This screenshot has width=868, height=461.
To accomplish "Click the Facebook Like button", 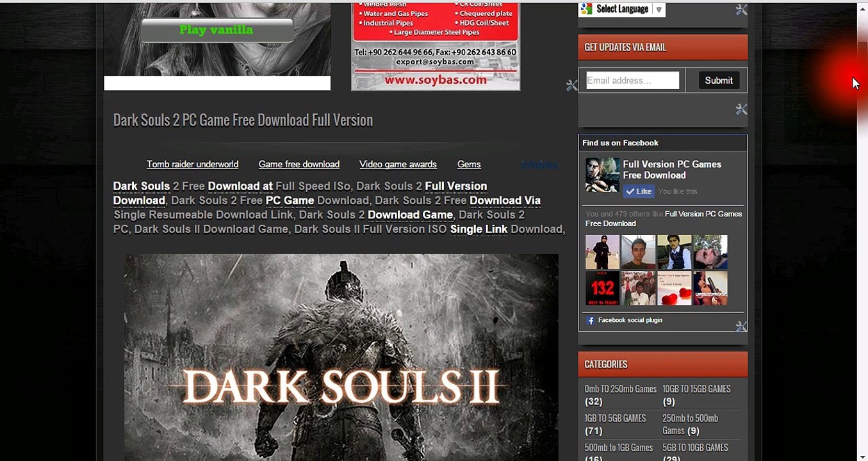I will point(638,191).
